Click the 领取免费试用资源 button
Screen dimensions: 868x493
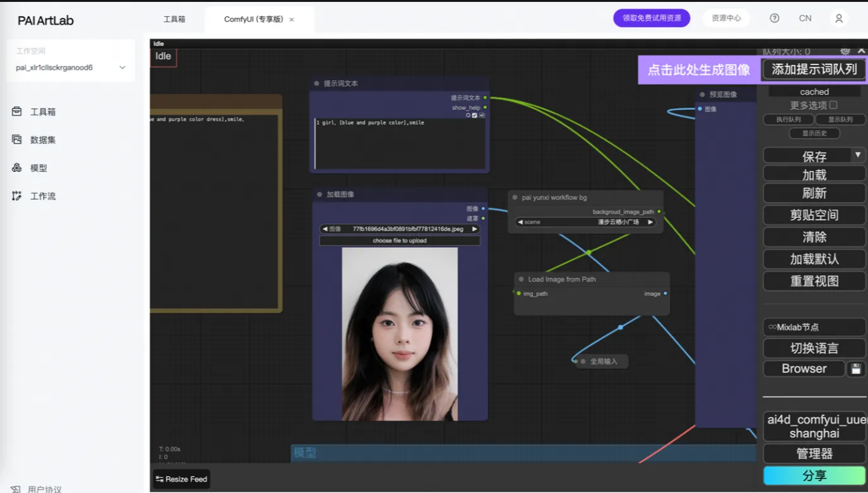[651, 18]
